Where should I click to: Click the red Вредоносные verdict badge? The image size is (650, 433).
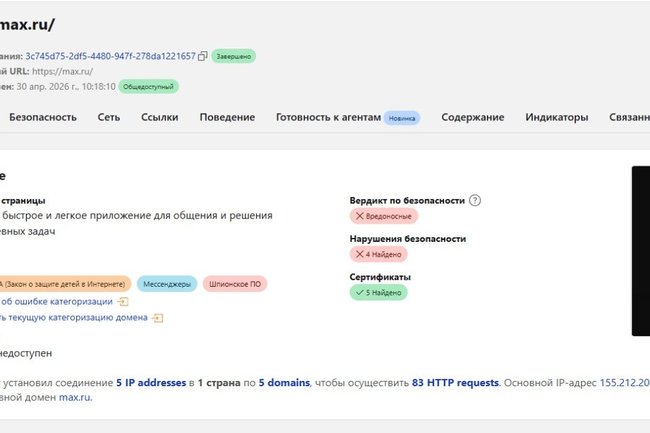tap(383, 216)
